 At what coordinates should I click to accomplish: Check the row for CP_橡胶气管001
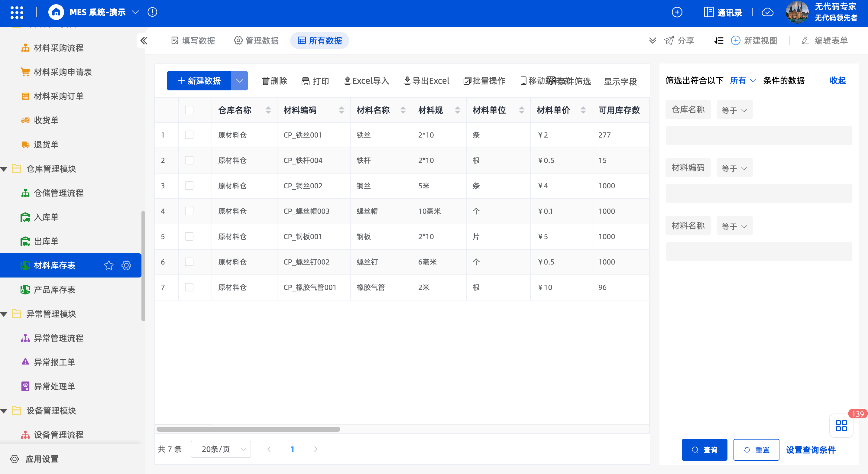tap(189, 287)
